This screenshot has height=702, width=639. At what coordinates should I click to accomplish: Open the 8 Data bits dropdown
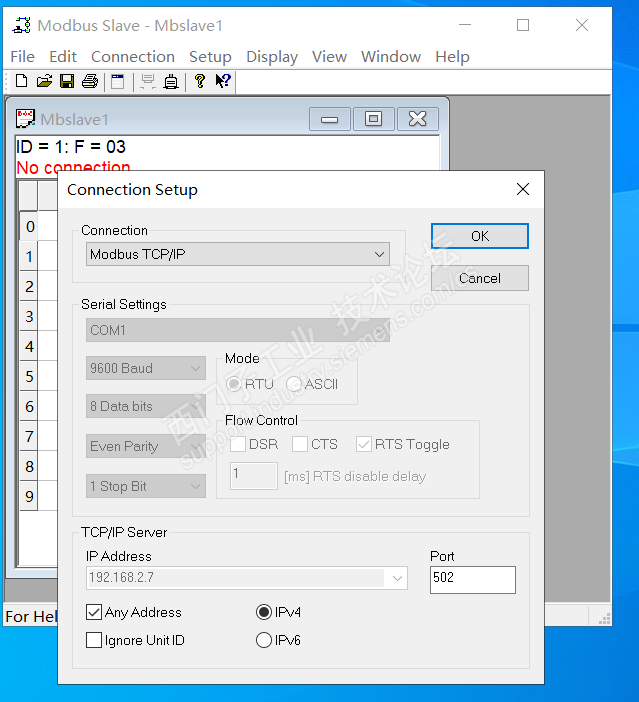coord(146,406)
